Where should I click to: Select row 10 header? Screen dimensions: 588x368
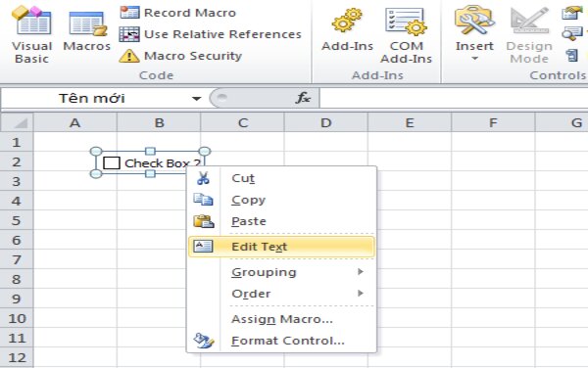pos(17,319)
